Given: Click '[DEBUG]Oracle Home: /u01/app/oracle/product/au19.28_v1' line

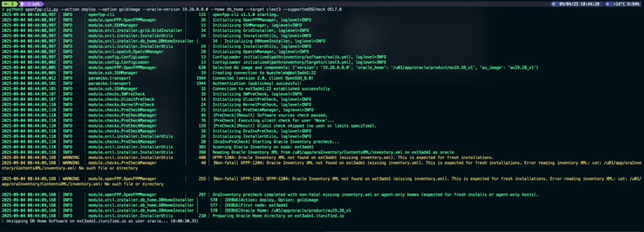Looking at the screenshot, I should (287, 211).
